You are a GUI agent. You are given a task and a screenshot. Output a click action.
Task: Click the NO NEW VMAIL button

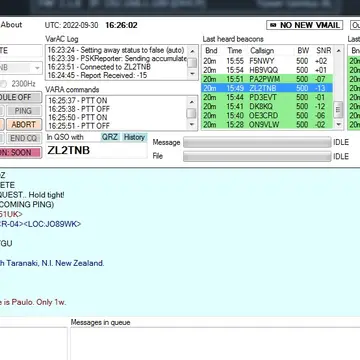(x=304, y=25)
